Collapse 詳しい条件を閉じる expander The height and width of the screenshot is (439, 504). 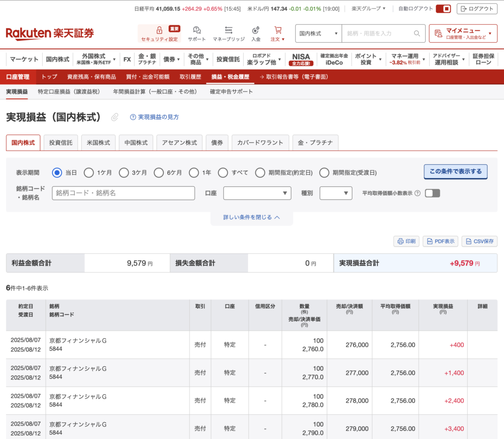[x=252, y=217]
